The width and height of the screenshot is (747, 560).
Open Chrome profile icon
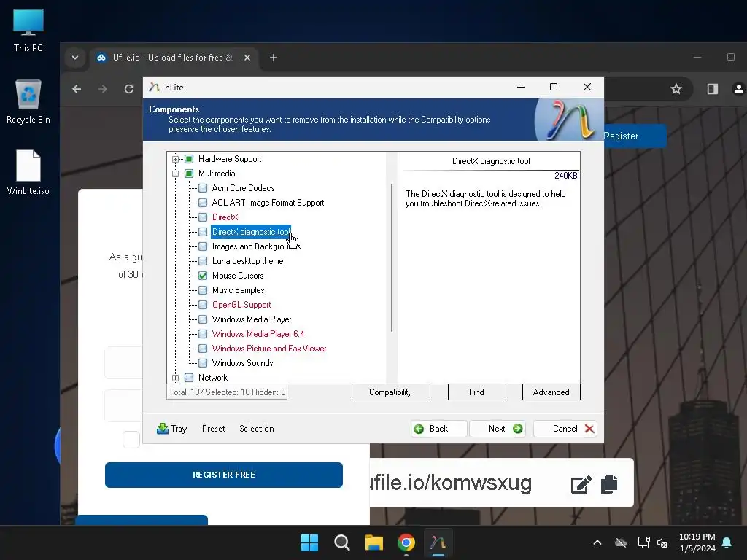click(738, 89)
